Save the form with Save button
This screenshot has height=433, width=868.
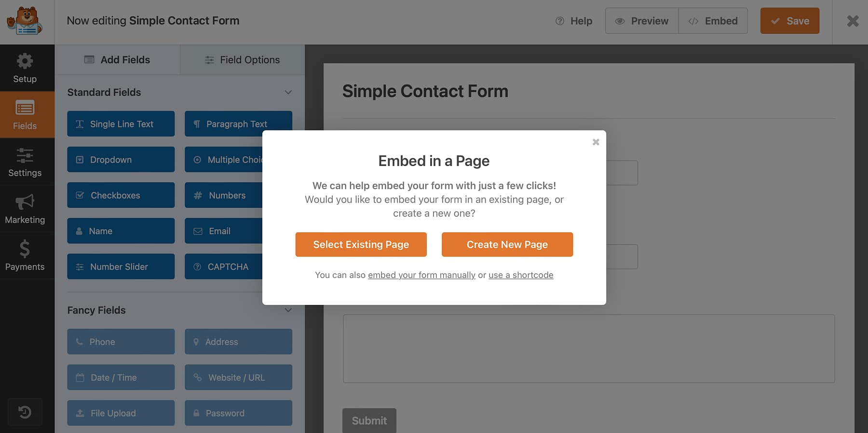[x=789, y=21]
